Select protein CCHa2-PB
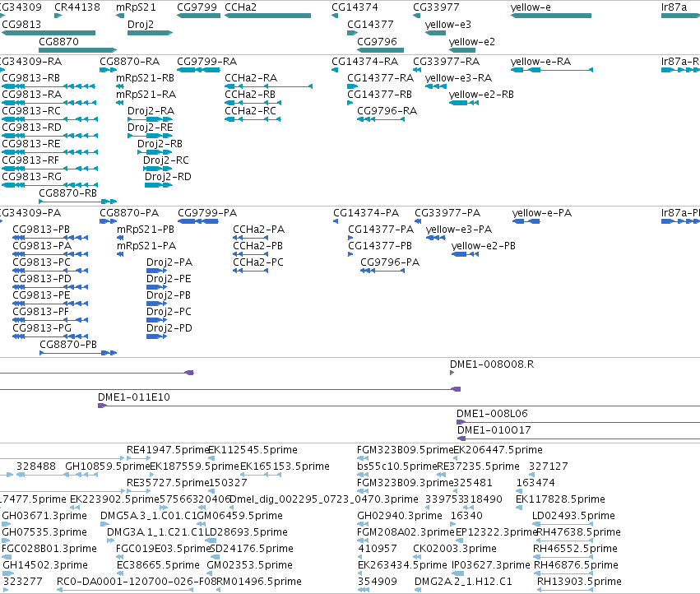Viewport: 700px width, 594px height. [250, 254]
